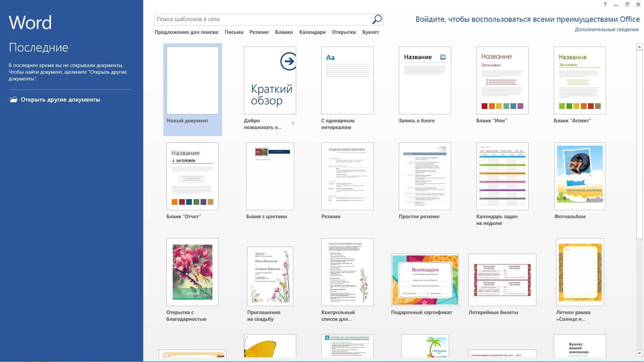This screenshot has width=644, height=362.
Task: Select the Бланк "Отчет" template
Action: pyautogui.click(x=193, y=176)
